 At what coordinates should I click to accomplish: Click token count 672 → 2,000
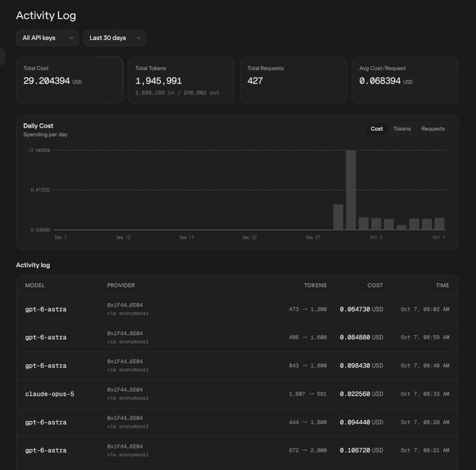coord(308,450)
